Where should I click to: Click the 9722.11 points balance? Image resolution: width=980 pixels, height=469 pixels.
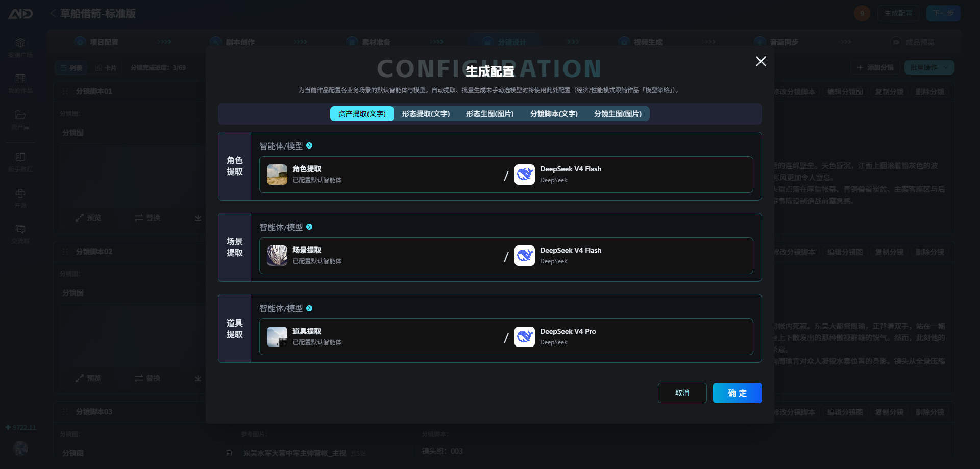click(20, 428)
